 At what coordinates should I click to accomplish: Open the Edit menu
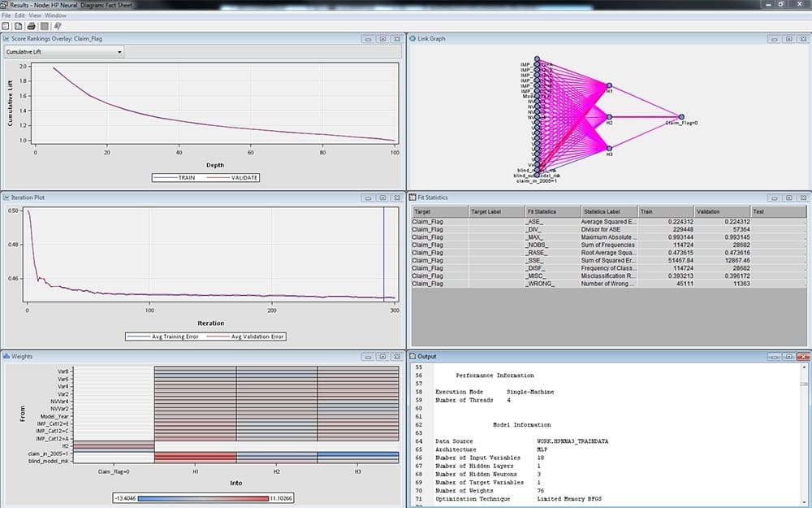tap(18, 15)
